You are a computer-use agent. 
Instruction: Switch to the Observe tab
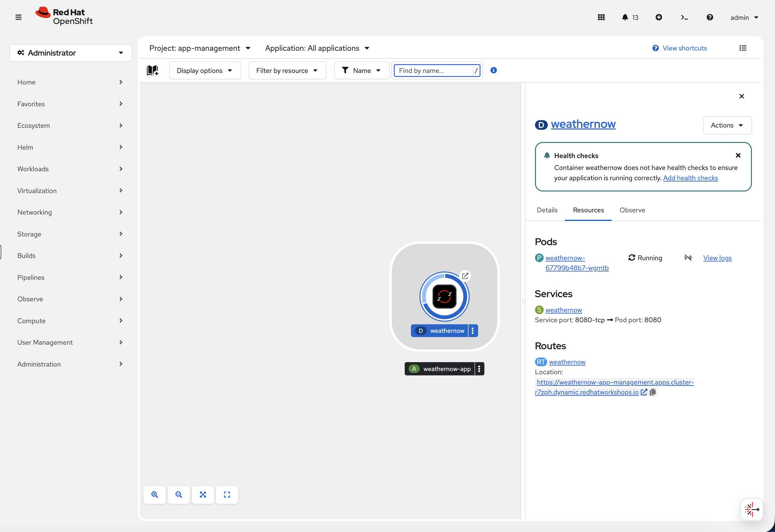[x=632, y=210]
